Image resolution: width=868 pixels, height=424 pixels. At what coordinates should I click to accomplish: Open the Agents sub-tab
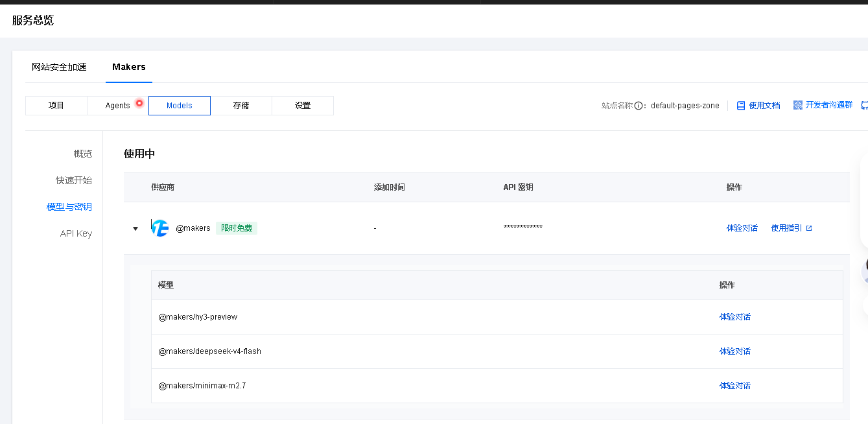(x=118, y=106)
